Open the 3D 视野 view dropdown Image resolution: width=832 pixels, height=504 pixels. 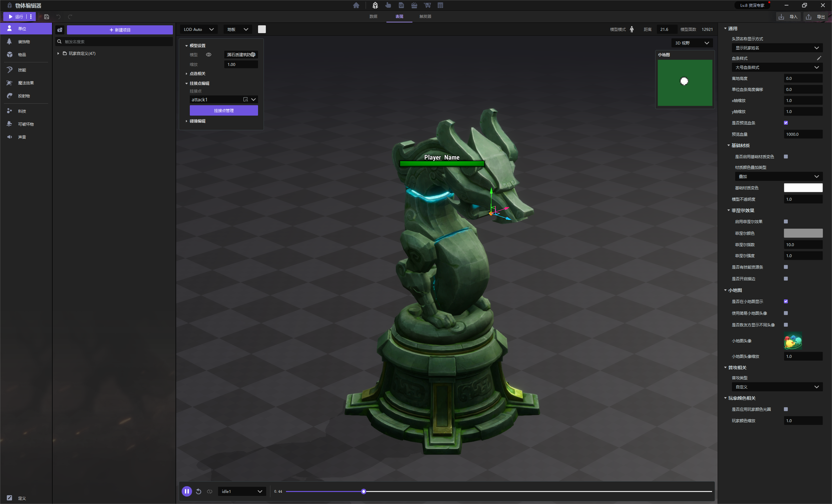click(692, 43)
